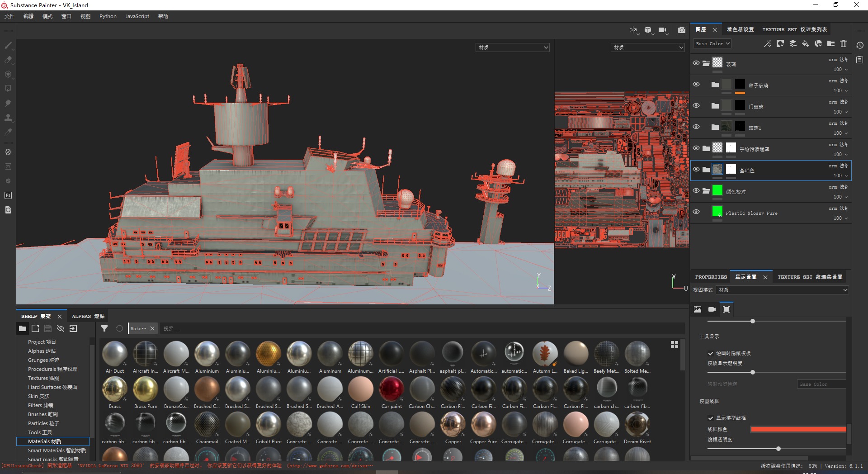Switch shelf to large thumbnail grid view
The height and width of the screenshot is (474, 868).
675,345
